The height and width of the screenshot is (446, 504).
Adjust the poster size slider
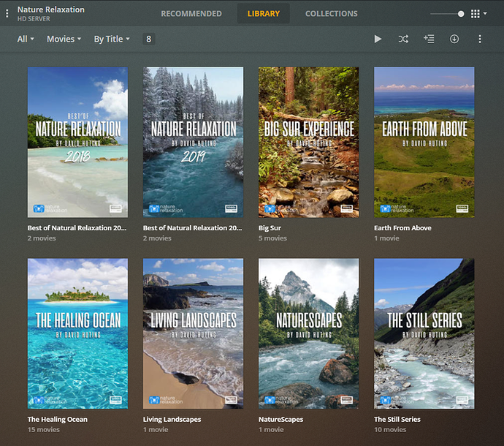[x=447, y=14]
